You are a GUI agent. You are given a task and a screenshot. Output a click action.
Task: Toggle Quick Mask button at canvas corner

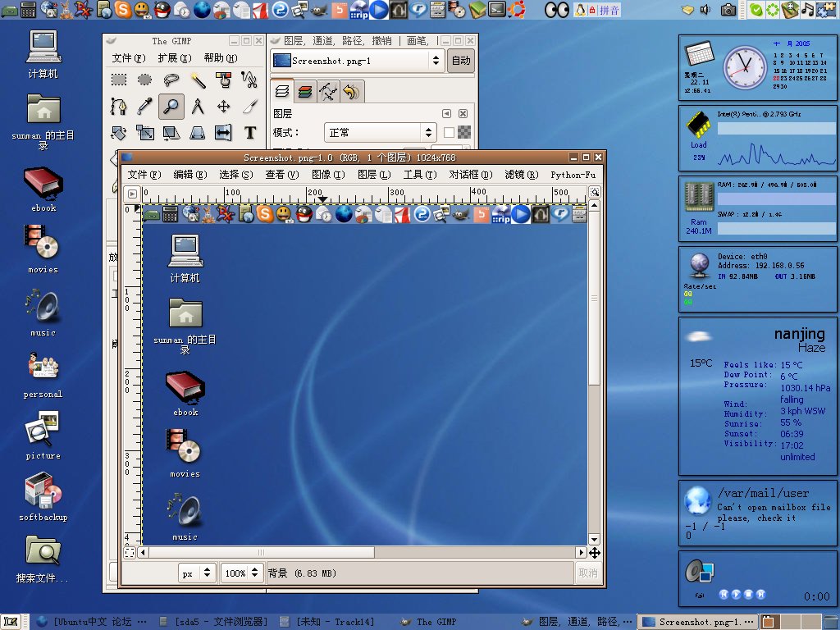pos(130,553)
